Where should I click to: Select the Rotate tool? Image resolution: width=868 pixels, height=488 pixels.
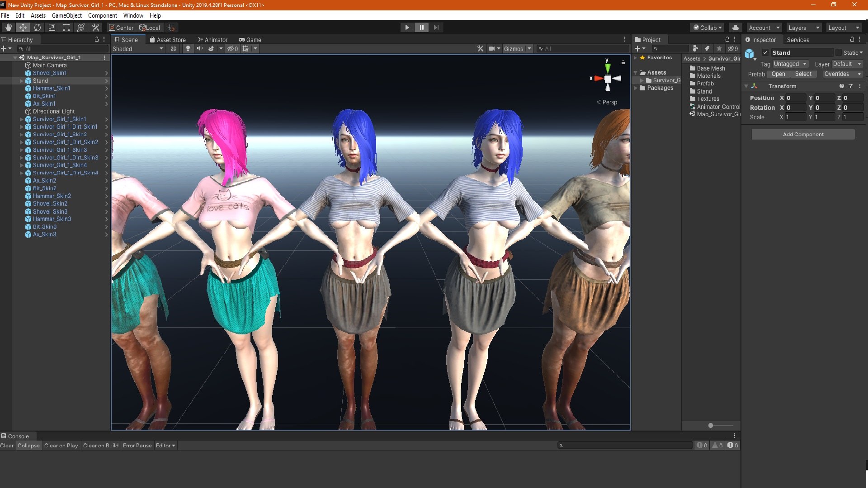[37, 28]
